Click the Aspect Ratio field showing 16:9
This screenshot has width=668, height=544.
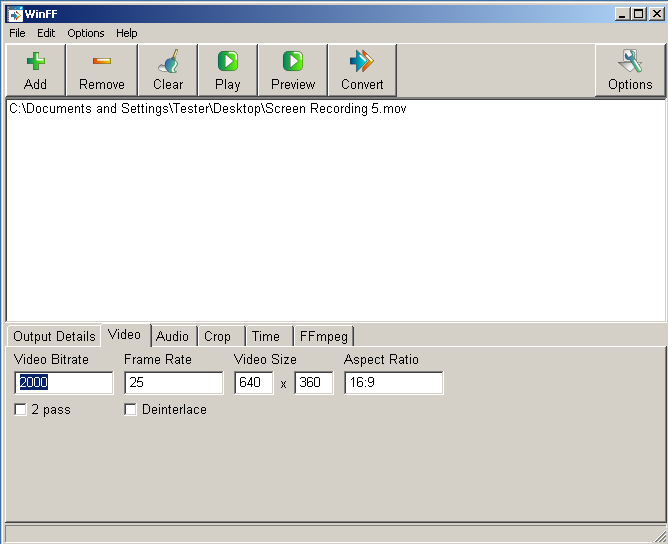tap(394, 383)
